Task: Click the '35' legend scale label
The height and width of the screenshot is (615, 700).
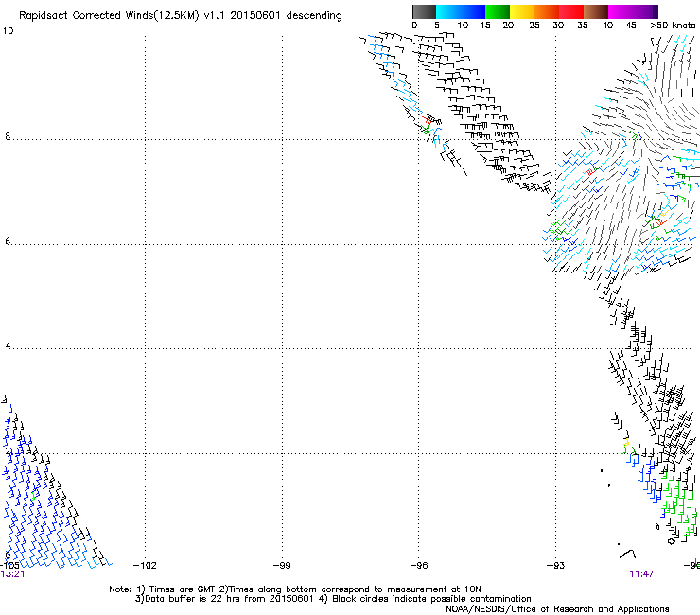Action: tap(583, 25)
